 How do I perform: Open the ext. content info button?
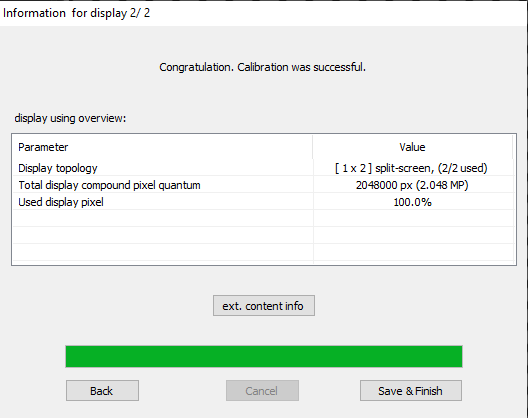[x=264, y=306]
